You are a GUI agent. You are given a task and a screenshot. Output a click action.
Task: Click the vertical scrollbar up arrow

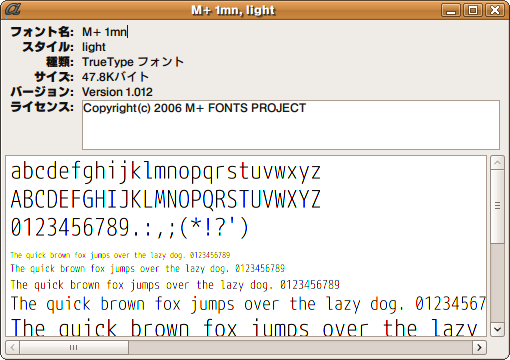(497, 163)
